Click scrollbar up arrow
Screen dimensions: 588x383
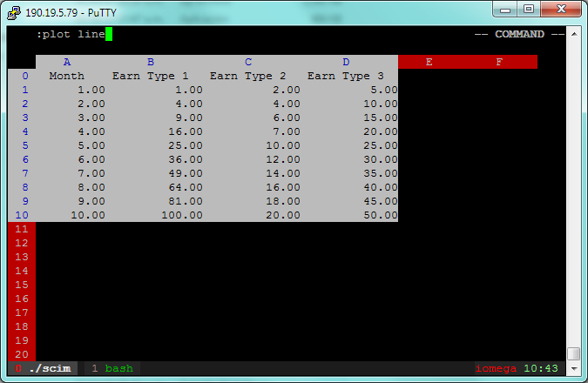(574, 34)
